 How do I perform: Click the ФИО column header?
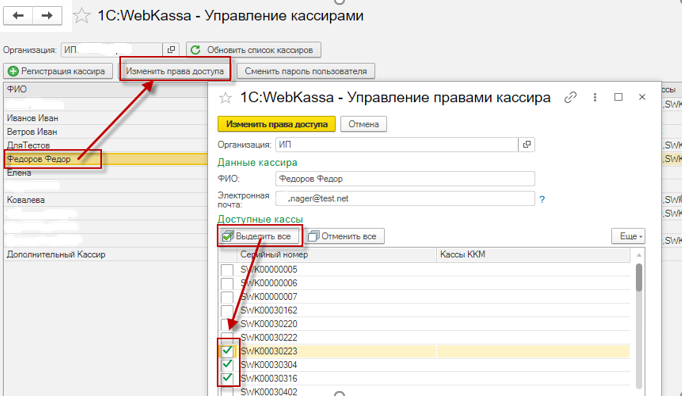(x=106, y=89)
